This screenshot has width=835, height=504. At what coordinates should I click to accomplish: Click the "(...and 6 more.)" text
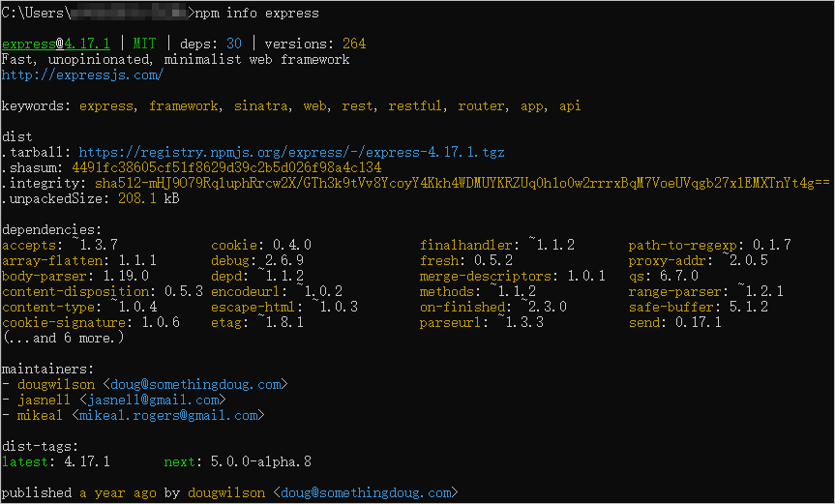(x=63, y=338)
